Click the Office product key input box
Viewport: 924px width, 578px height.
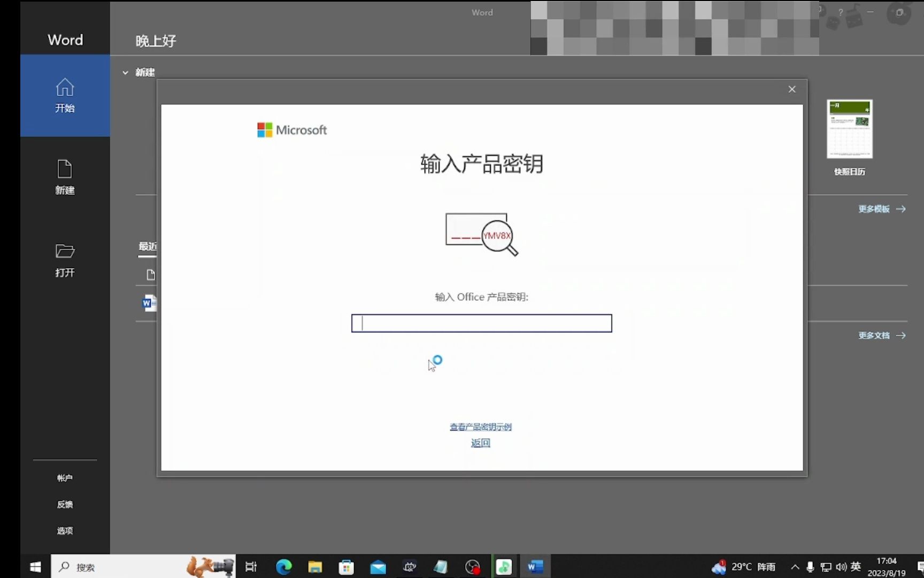tap(481, 323)
